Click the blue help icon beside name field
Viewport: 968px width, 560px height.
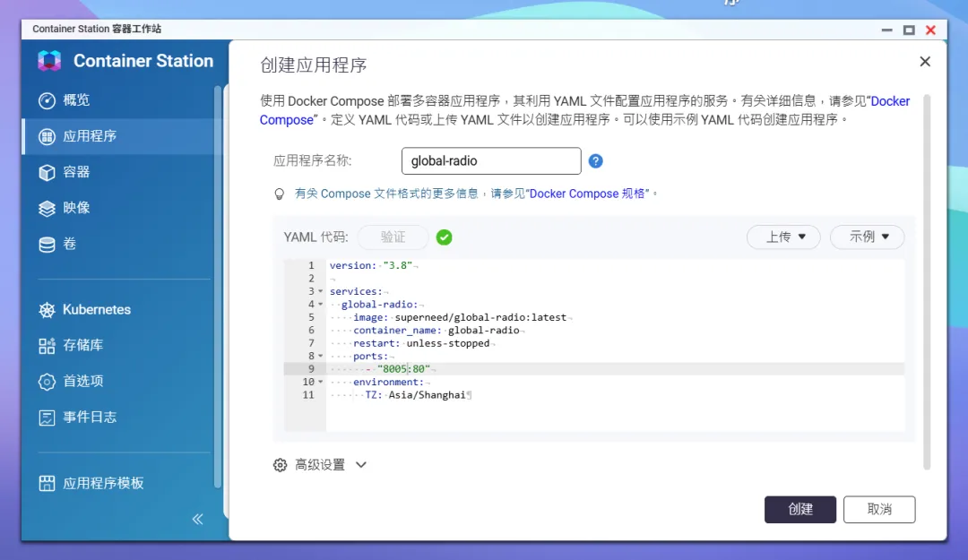pyautogui.click(x=595, y=161)
